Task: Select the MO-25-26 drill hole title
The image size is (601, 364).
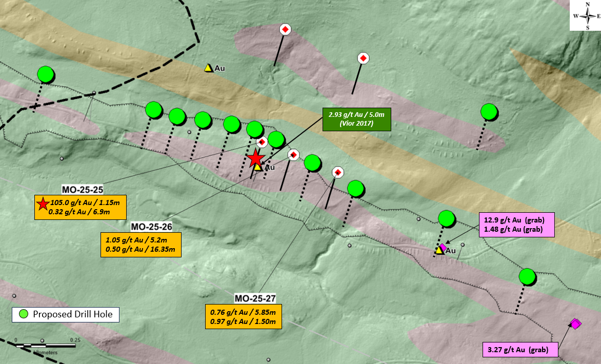Action: pos(151,227)
